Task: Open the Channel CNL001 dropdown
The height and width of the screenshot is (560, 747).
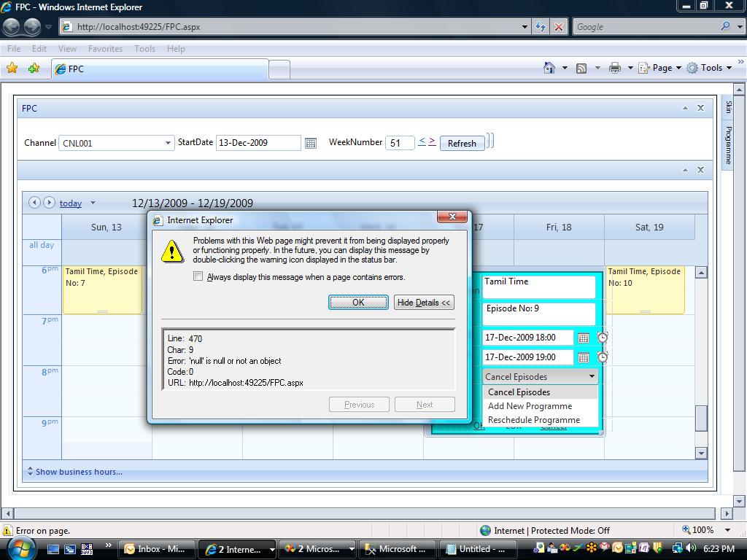Action: pyautogui.click(x=168, y=143)
